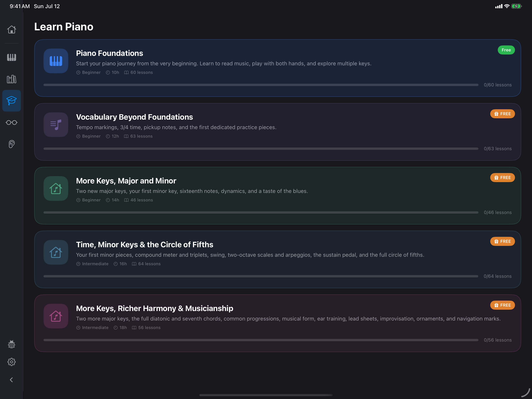Click 'Intermediate' level on Circle of Fifths course

click(92, 264)
